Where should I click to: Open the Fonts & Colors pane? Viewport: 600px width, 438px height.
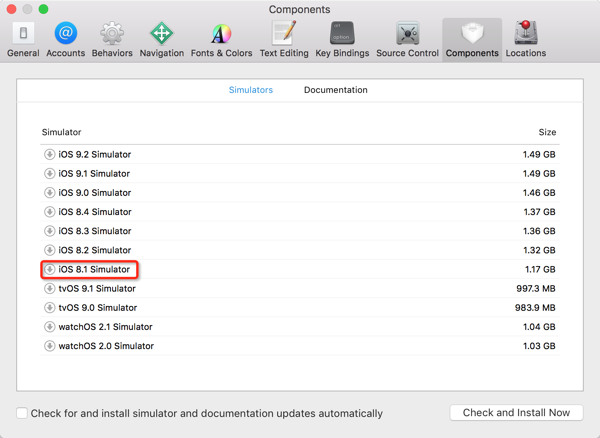point(221,39)
